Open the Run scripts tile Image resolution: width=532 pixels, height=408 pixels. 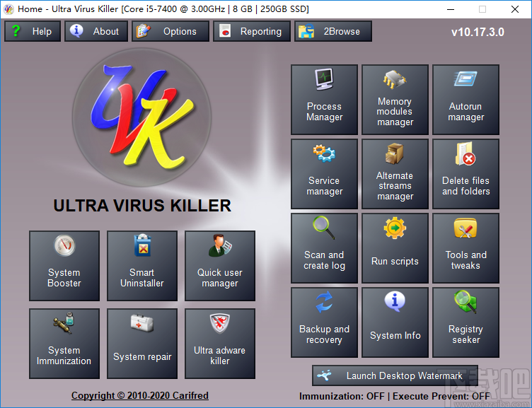click(395, 248)
